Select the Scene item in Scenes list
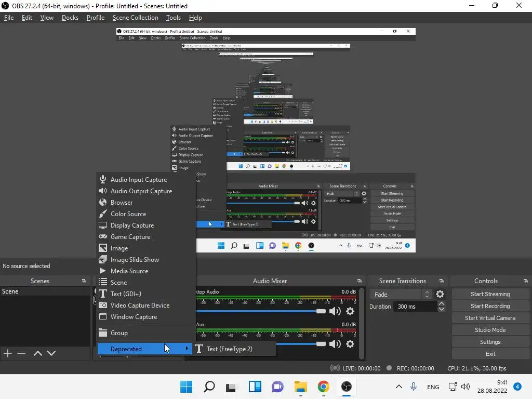Viewport: 532px width, 399px height. (45, 291)
